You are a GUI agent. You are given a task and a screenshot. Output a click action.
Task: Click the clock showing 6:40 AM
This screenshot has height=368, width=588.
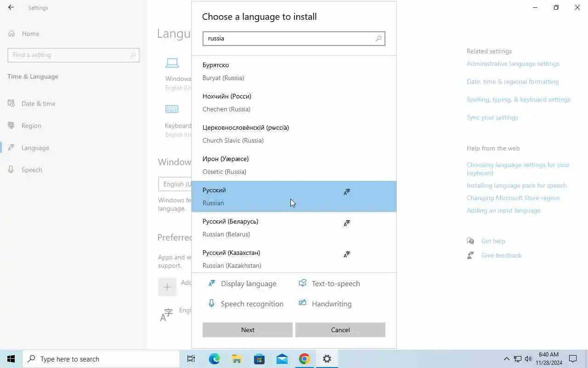click(550, 359)
